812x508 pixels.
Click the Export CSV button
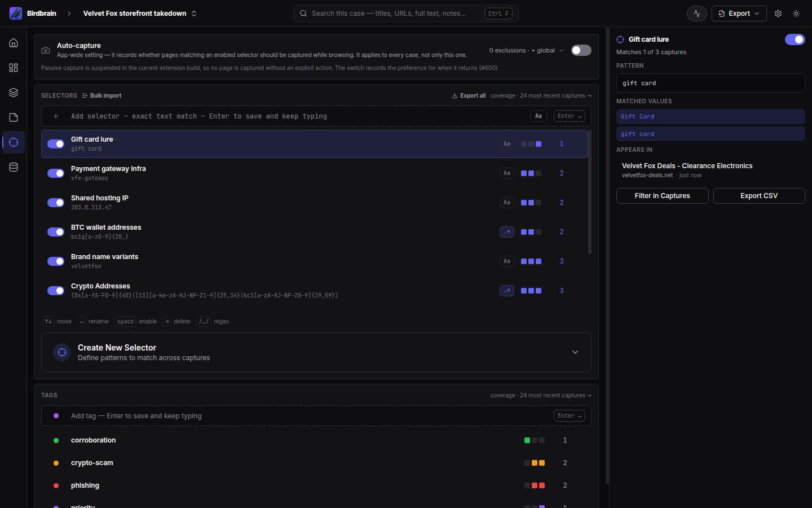tap(759, 196)
